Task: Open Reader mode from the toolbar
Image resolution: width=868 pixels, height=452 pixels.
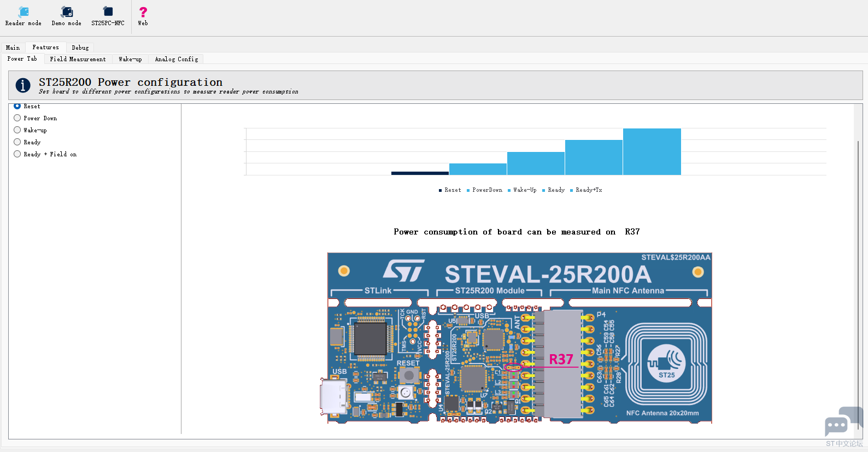Action: coord(24,16)
